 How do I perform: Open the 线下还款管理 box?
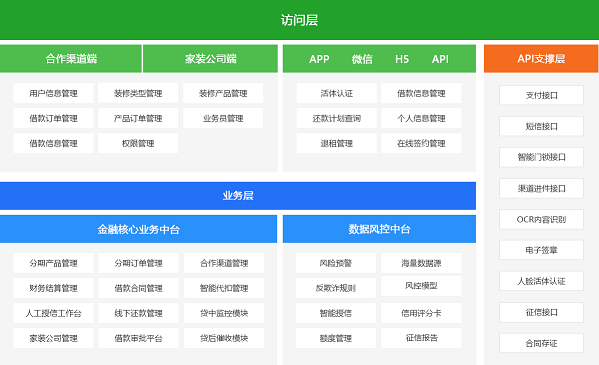(x=138, y=313)
